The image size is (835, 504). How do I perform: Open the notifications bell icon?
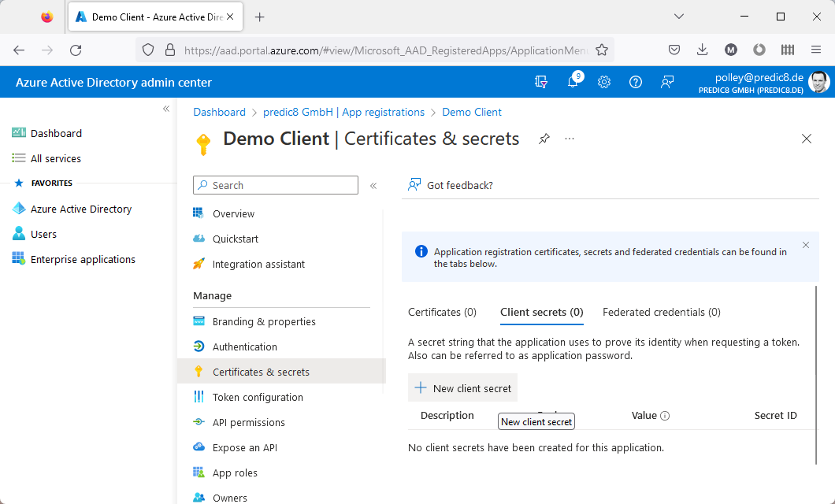coord(573,82)
